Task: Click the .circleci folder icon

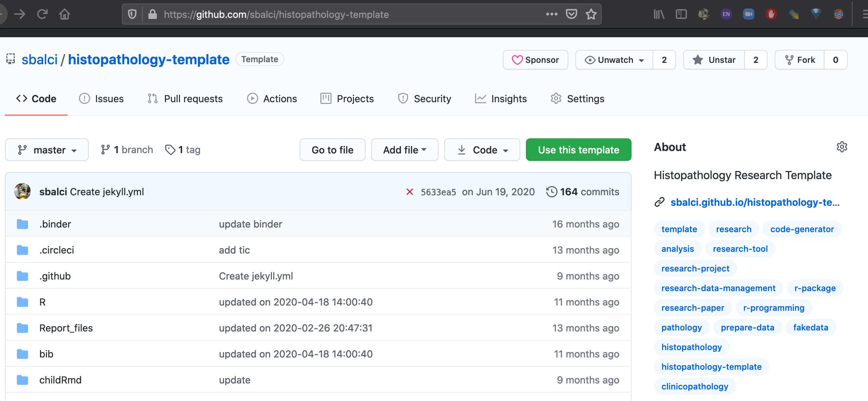Action: coord(22,250)
